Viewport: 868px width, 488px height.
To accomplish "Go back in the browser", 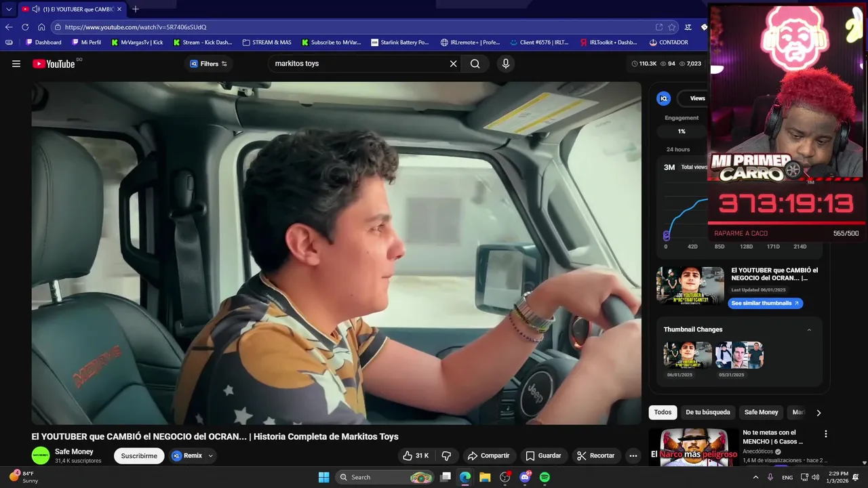I will pos(9,27).
